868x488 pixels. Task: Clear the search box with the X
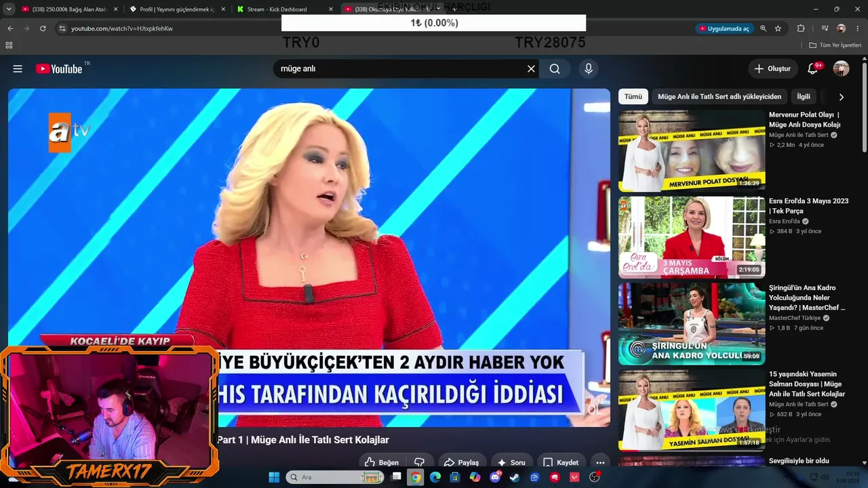tap(531, 68)
